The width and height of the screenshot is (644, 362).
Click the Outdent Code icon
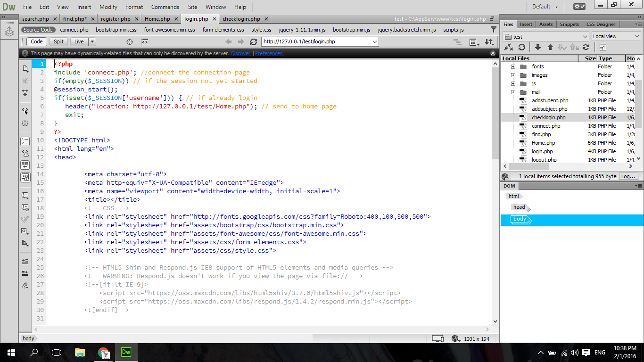point(25,273)
